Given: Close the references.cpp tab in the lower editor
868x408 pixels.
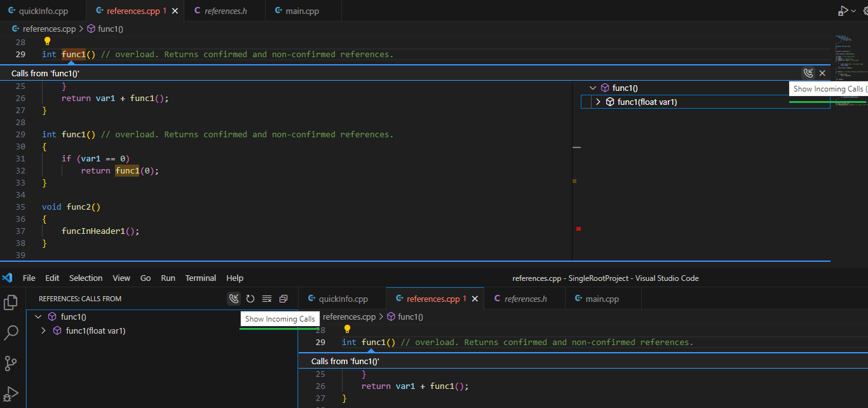Looking at the screenshot, I should (475, 299).
